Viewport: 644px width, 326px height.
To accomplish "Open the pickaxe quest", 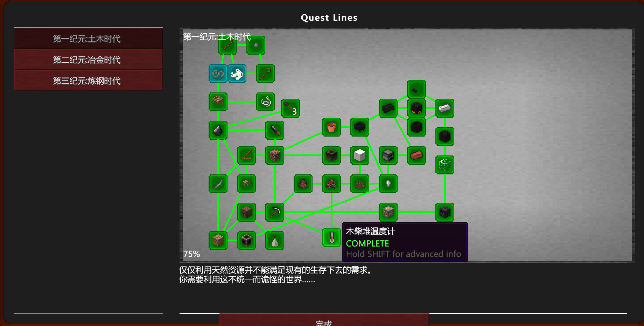I will pos(275,212).
